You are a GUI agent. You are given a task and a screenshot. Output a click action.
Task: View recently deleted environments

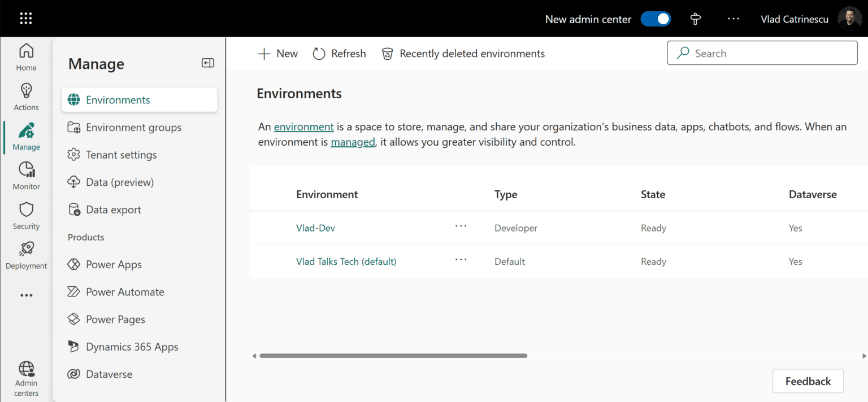point(463,53)
